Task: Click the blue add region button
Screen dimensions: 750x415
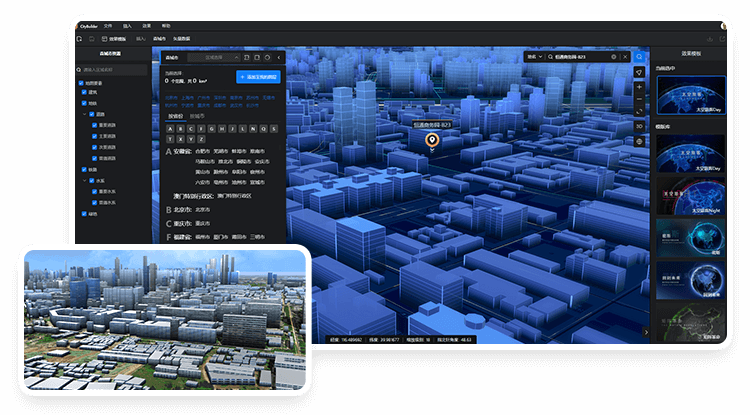Action: (259, 76)
